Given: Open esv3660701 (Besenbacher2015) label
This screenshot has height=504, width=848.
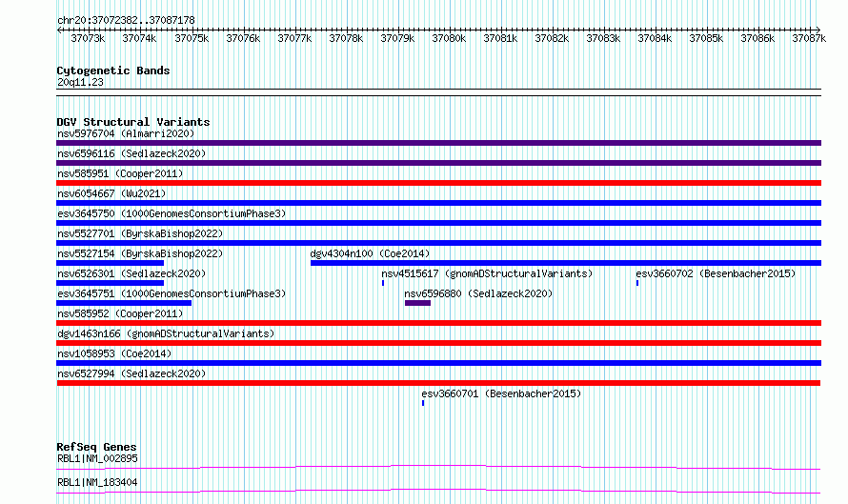Looking at the screenshot, I should pyautogui.click(x=501, y=393).
